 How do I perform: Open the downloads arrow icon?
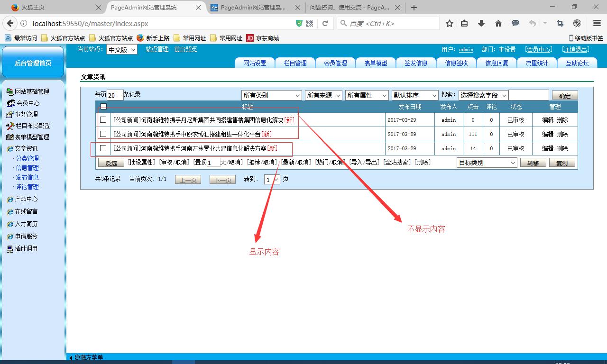[x=481, y=23]
